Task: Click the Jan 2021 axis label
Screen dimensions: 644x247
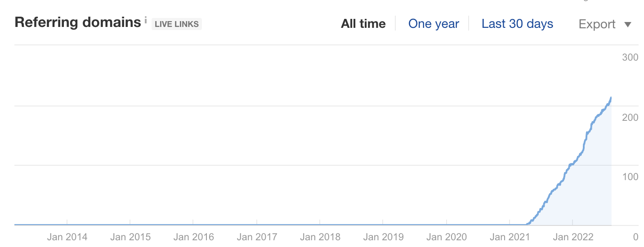Action: [x=510, y=237]
